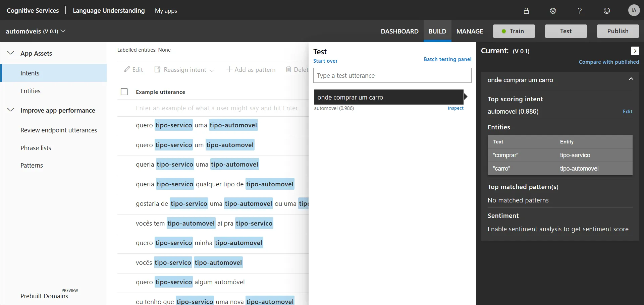Click the Cognitive Services header link
Image resolution: width=644 pixels, height=305 pixels.
pos(33,11)
